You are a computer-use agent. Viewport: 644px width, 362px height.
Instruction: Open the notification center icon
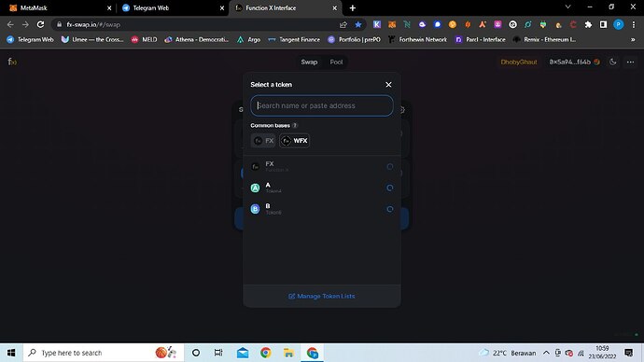[628, 353]
